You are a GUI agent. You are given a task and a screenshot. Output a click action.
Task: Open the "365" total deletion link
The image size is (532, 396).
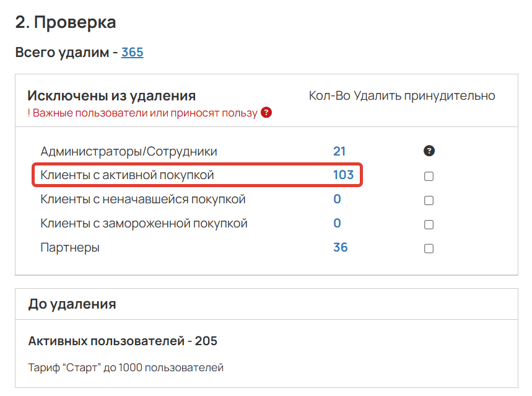point(132,52)
